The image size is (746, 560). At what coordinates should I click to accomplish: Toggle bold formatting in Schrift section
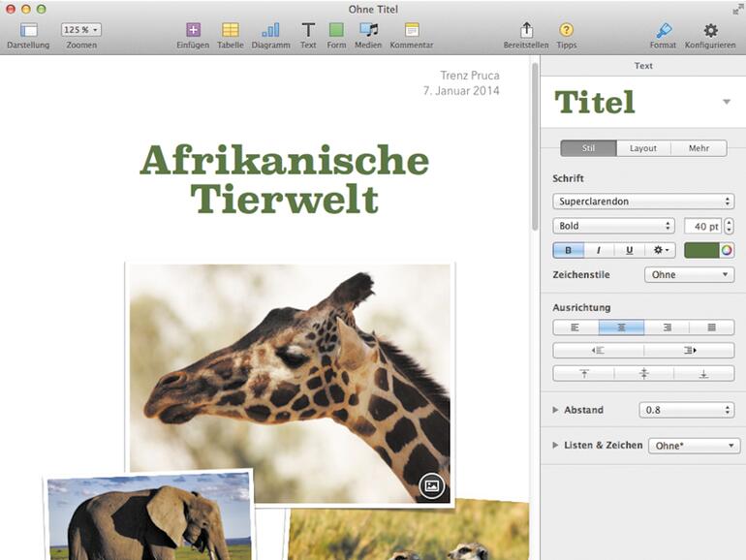click(x=568, y=250)
